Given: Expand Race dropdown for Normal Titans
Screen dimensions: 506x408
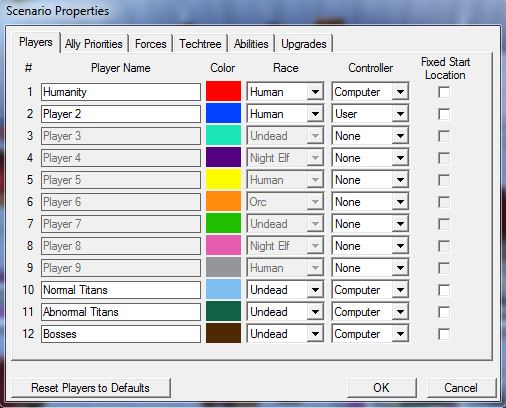Looking at the screenshot, I should point(285,290).
